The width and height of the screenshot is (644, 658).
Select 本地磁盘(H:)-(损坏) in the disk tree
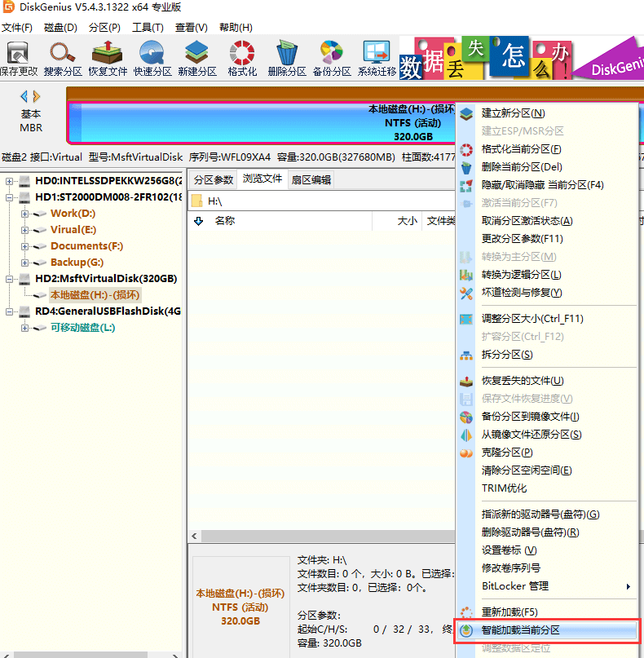click(95, 295)
